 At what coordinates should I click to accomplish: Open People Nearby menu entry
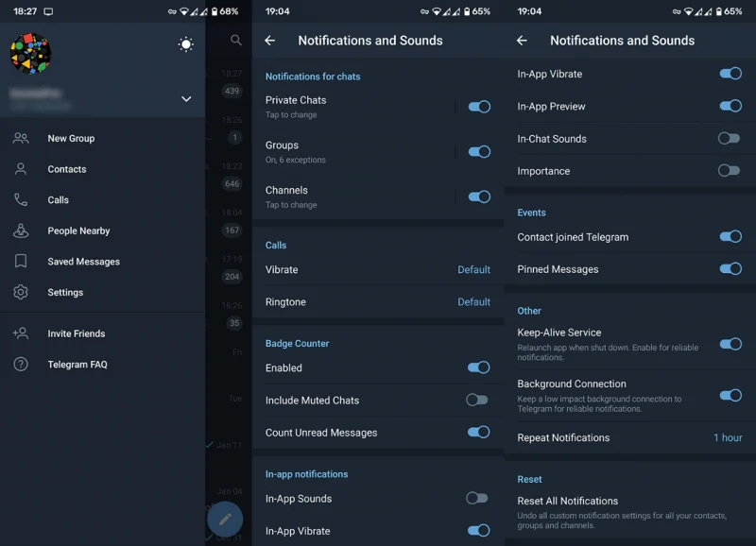coord(102,230)
